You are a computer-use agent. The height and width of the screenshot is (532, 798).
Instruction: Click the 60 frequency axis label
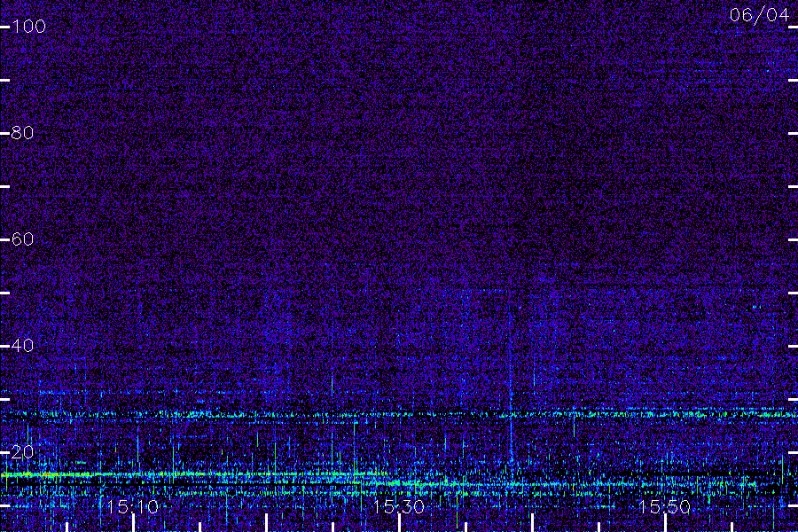[x=22, y=239]
